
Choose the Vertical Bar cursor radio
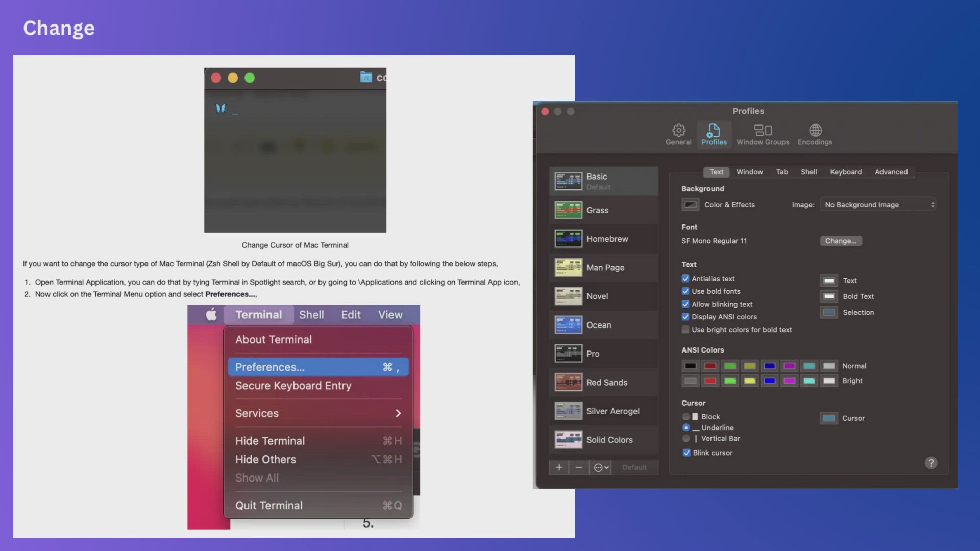point(686,438)
